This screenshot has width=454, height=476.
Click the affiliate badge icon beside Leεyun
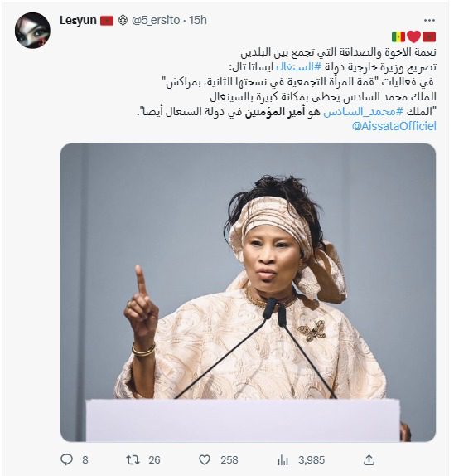point(123,21)
